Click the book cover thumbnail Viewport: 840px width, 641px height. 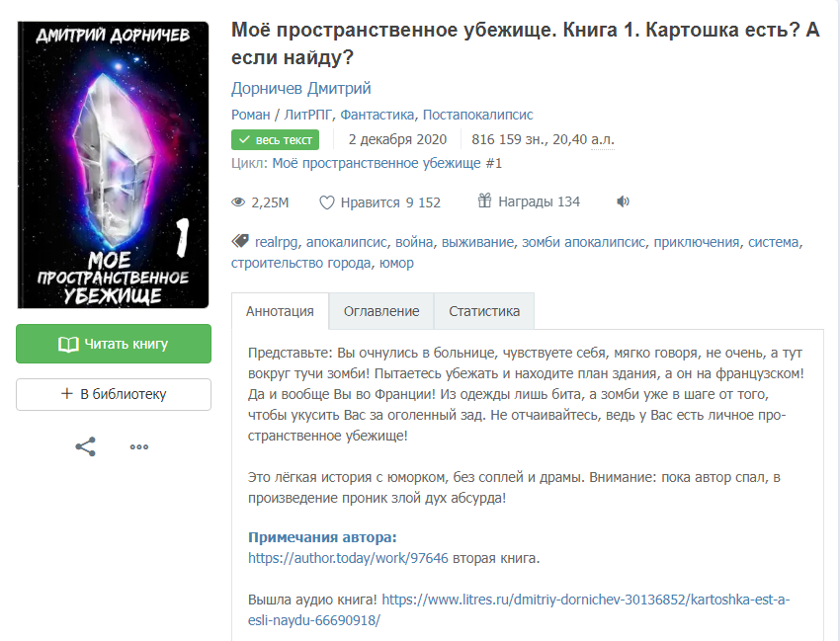click(x=113, y=165)
